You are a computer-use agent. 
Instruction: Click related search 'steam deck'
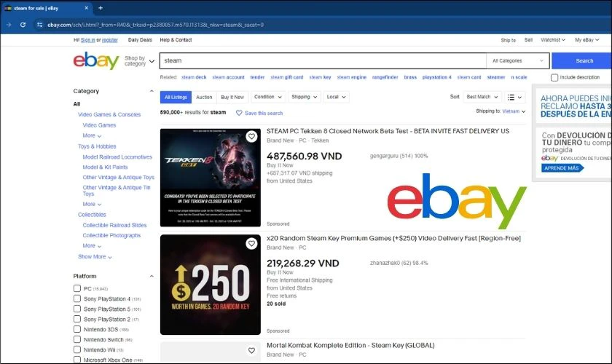click(194, 77)
